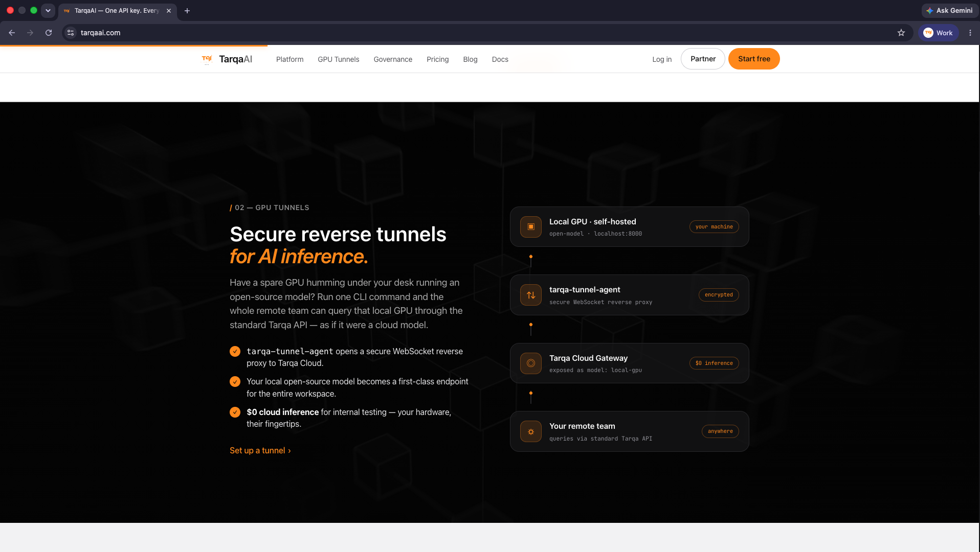Bookmark this page with the star icon

coord(901,33)
